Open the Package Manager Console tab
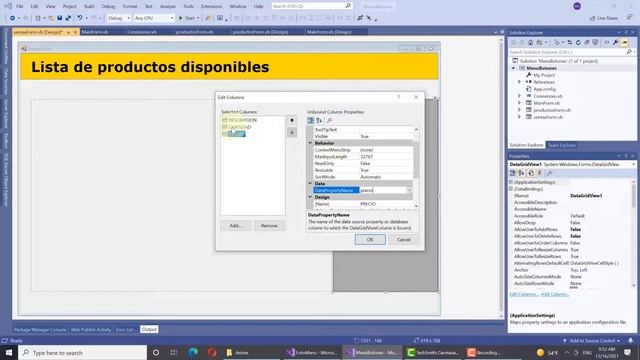 coord(40,329)
